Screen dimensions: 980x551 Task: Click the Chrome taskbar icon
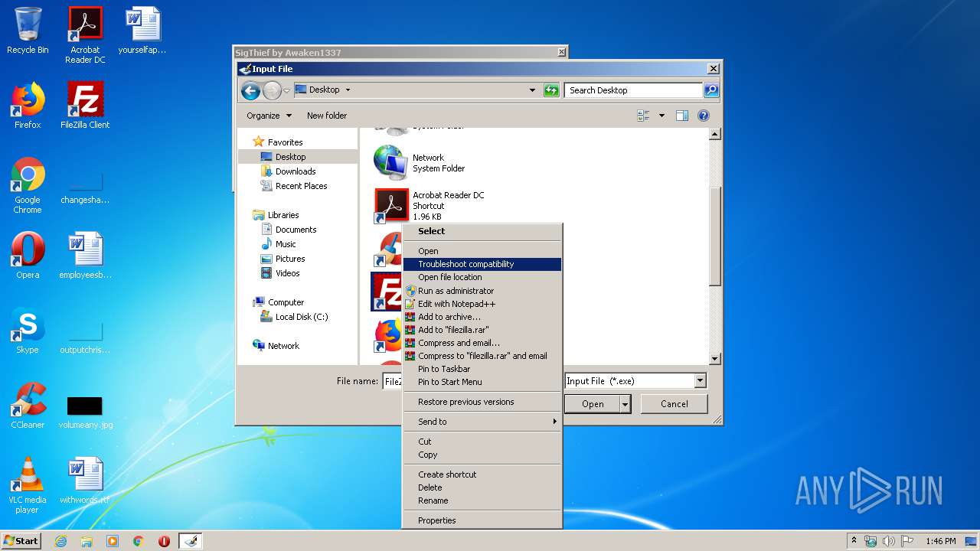tap(139, 541)
